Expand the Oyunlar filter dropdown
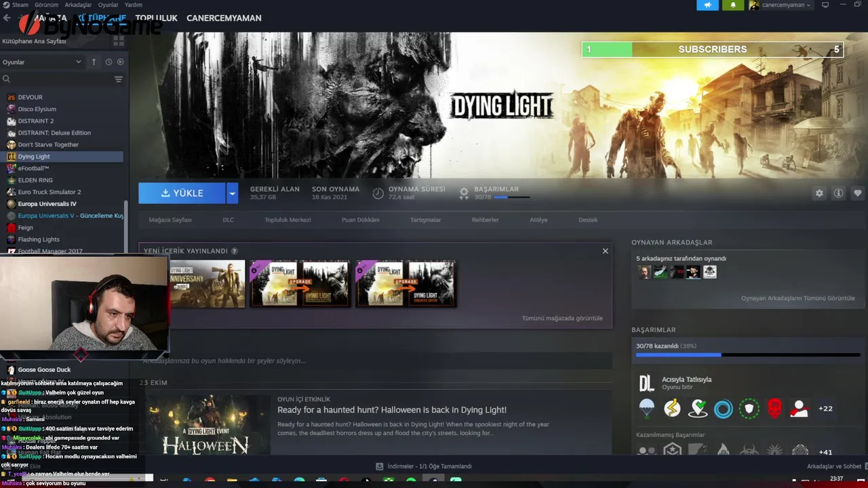This screenshot has width=868, height=488. [42, 62]
